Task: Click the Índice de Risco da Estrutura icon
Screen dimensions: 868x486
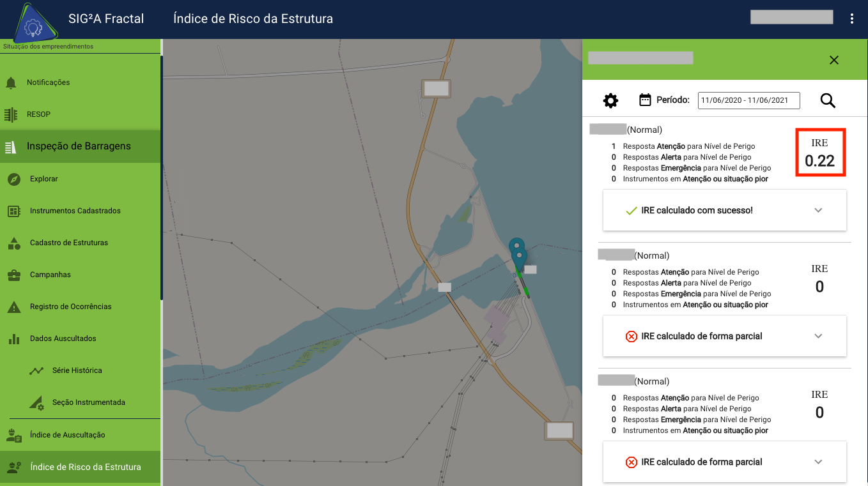Action: pos(14,467)
